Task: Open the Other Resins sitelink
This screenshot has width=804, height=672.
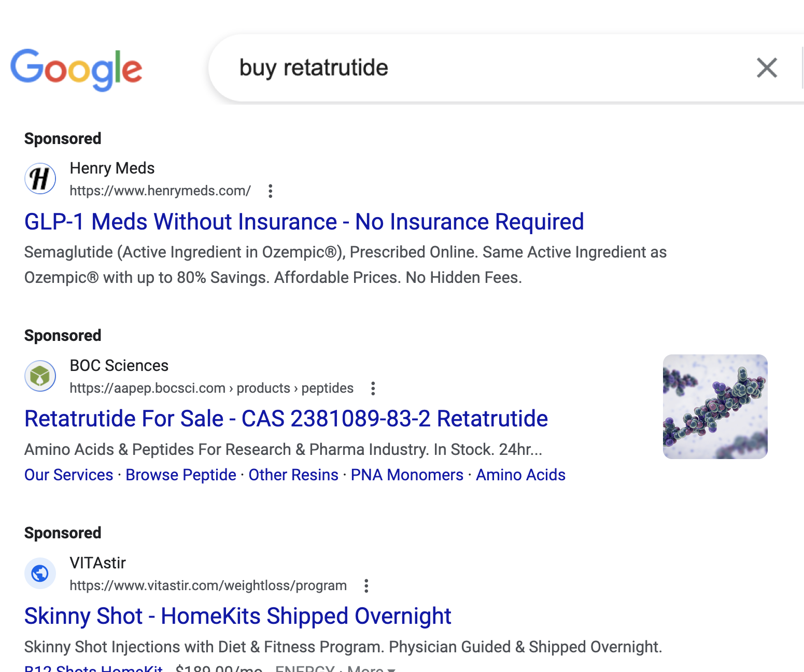Action: point(293,475)
